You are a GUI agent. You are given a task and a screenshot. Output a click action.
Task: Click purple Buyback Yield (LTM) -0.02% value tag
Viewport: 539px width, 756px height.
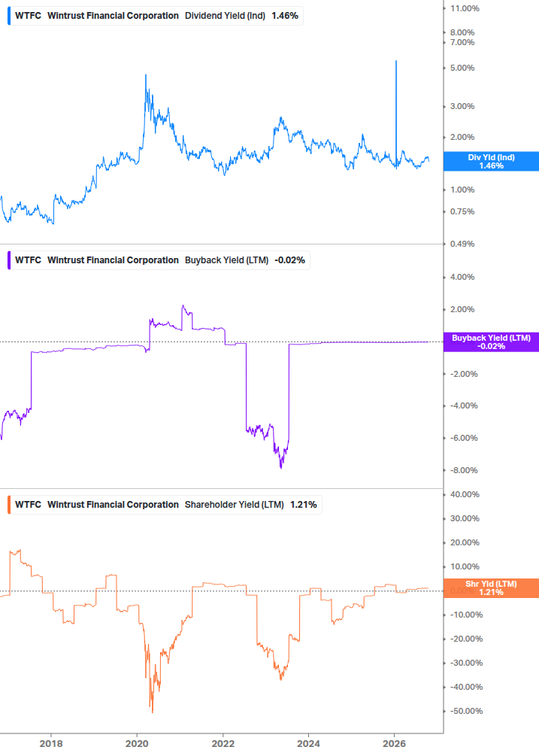pyautogui.click(x=491, y=342)
